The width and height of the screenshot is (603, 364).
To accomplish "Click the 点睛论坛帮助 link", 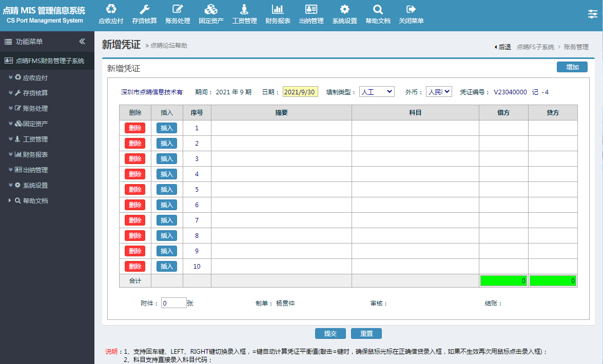I will click(x=168, y=45).
